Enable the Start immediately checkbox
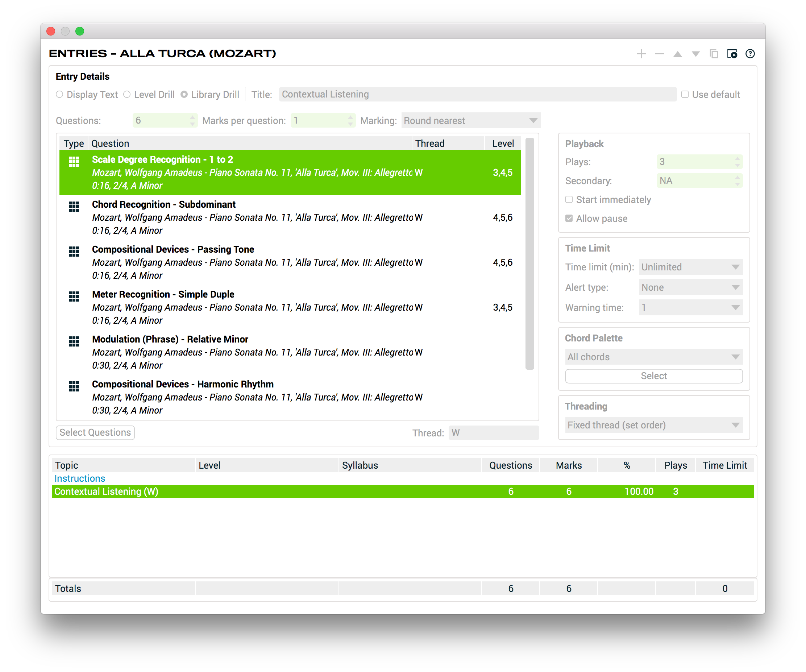 (x=568, y=200)
